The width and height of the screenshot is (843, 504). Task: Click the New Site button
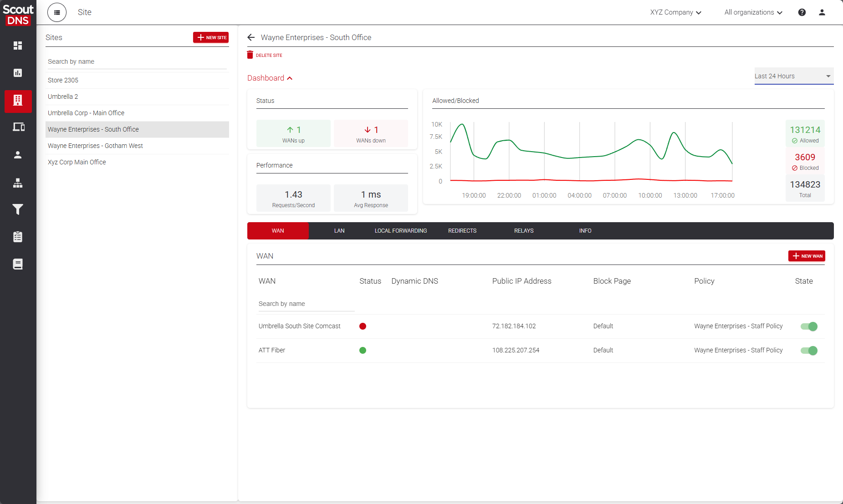click(x=211, y=37)
